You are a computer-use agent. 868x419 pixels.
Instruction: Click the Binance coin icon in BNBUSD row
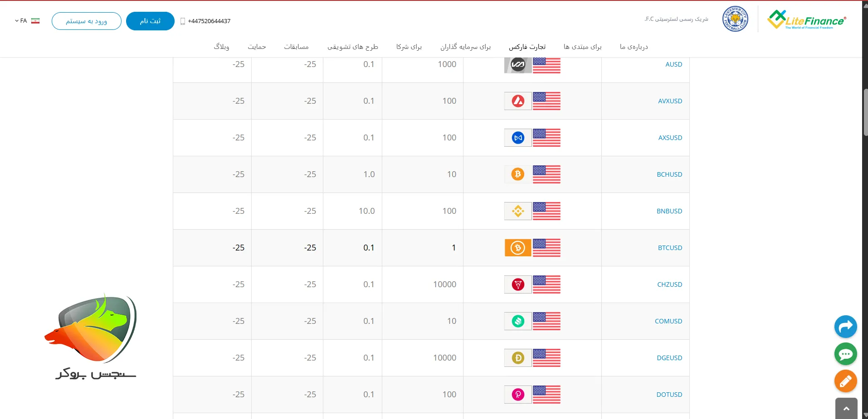(x=518, y=211)
